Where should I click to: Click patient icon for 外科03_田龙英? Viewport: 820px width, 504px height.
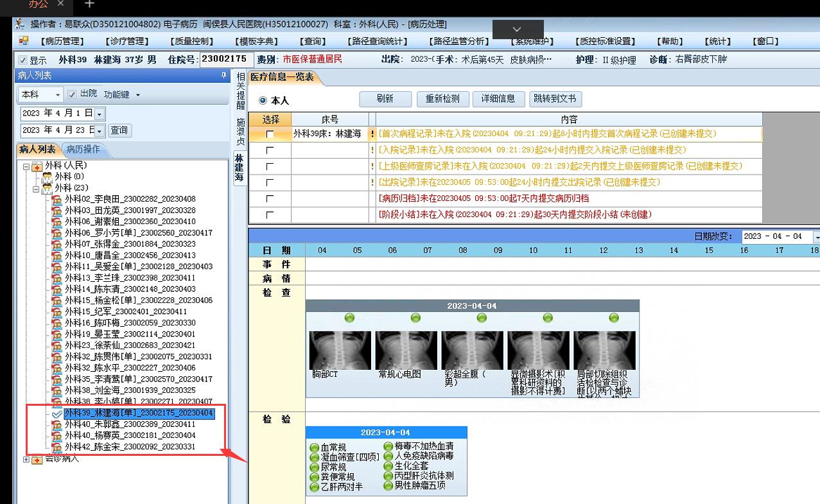pos(57,211)
